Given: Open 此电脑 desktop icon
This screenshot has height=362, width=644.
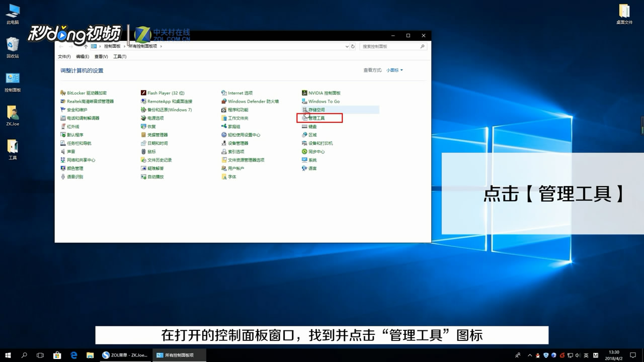Looking at the screenshot, I should (13, 14).
